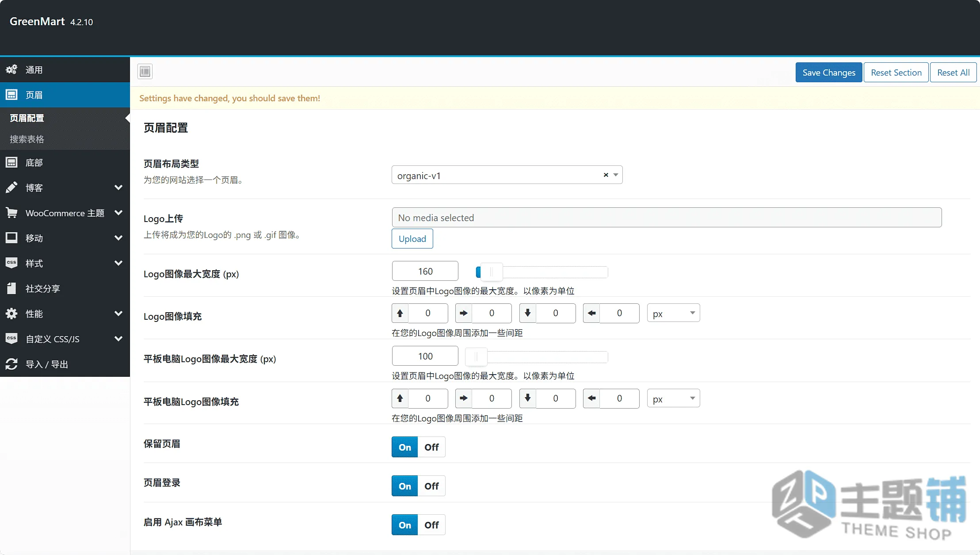Open the 导入 / 导出 section
The width and height of the screenshot is (980, 555).
coord(65,364)
